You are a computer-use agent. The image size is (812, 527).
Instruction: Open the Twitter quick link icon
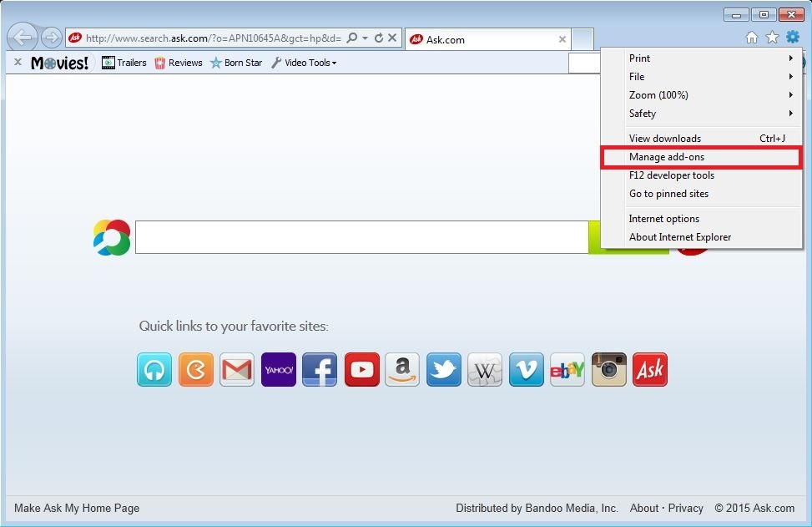pos(444,369)
